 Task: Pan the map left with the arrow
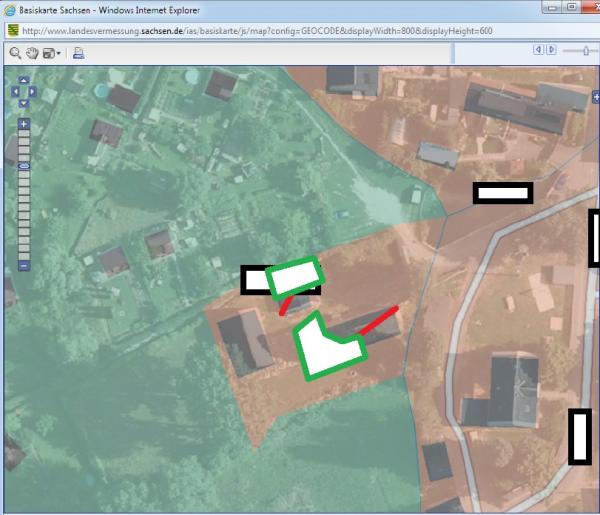pyautogui.click(x=15, y=92)
